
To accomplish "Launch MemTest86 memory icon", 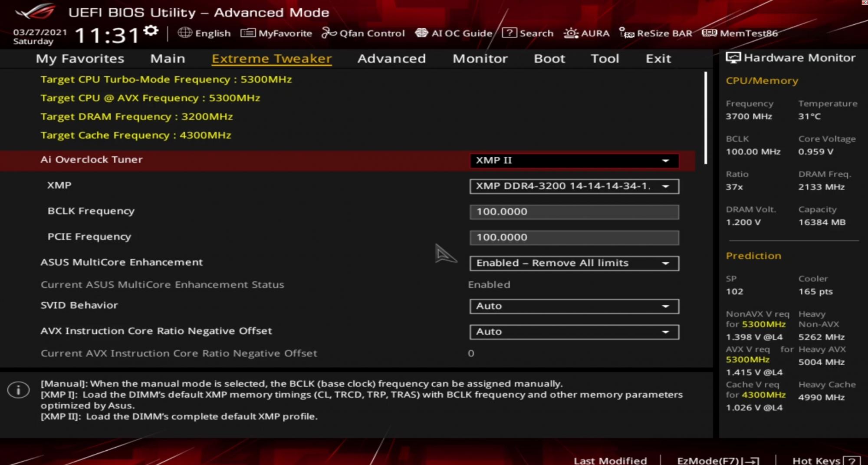I will click(x=709, y=33).
